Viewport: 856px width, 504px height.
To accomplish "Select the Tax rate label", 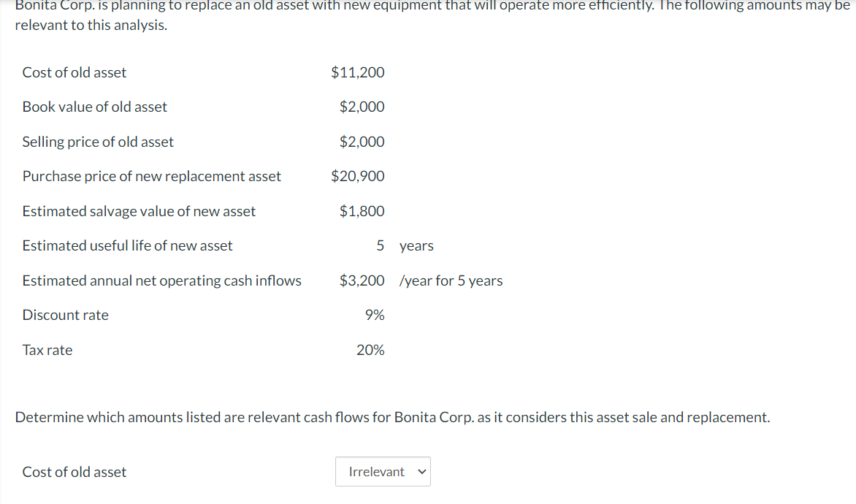I will pyautogui.click(x=47, y=350).
